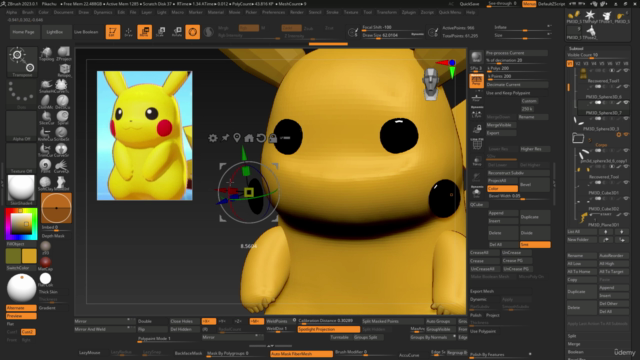The height and width of the screenshot is (360, 640).
Task: Select the KnifeCurve brush
Action: (45, 134)
